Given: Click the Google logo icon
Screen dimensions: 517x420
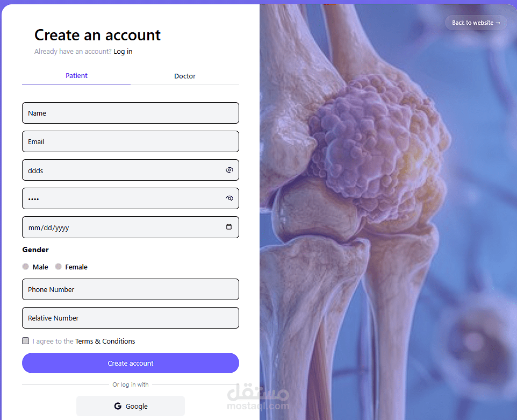Looking at the screenshot, I should point(118,406).
